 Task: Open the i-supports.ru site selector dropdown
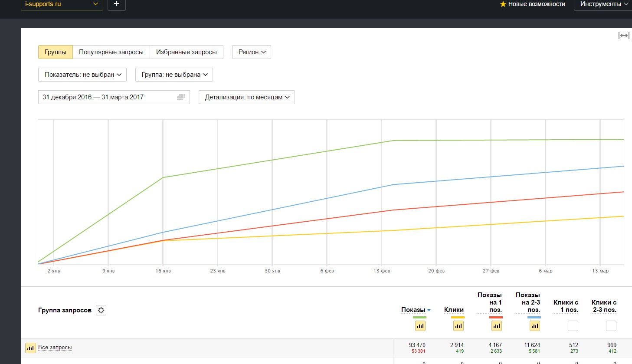[x=62, y=4]
